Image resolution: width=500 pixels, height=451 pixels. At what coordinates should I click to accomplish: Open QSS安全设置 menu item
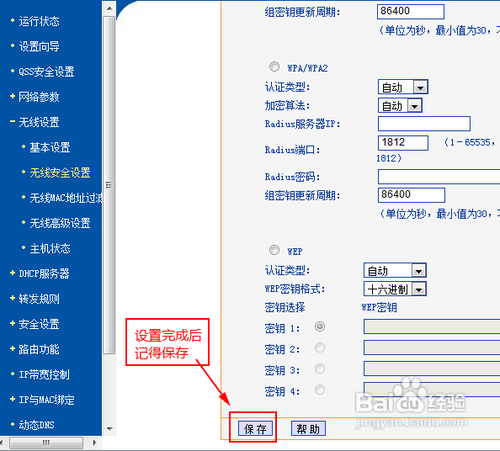pyautogui.click(x=46, y=72)
